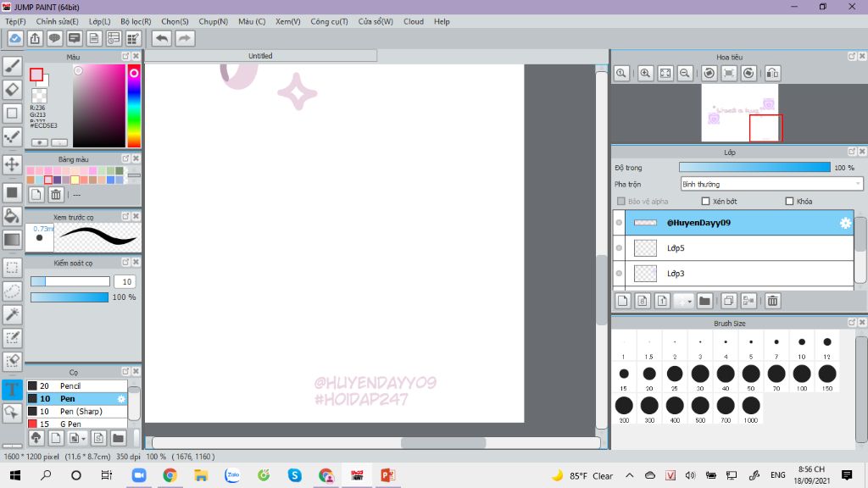Enable the Khóa checkbox
Screen dimensions: 868x488
[789, 202]
